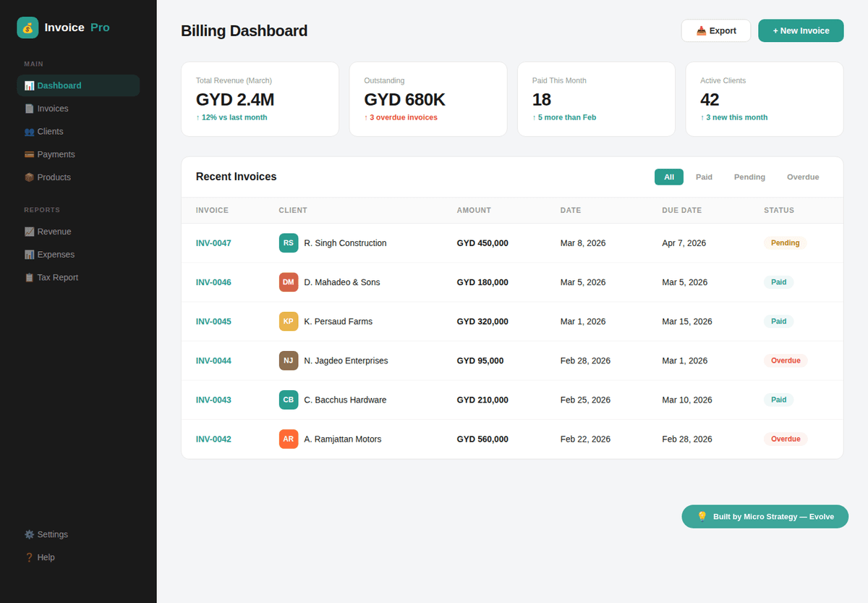Create a New Invoice

(x=801, y=30)
